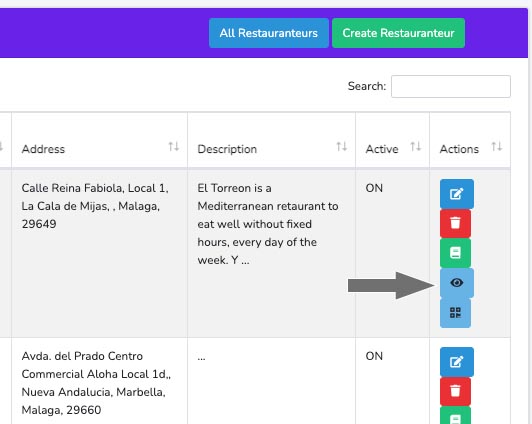Open green menu icon in second row
This screenshot has height=424, width=532.
click(x=455, y=416)
